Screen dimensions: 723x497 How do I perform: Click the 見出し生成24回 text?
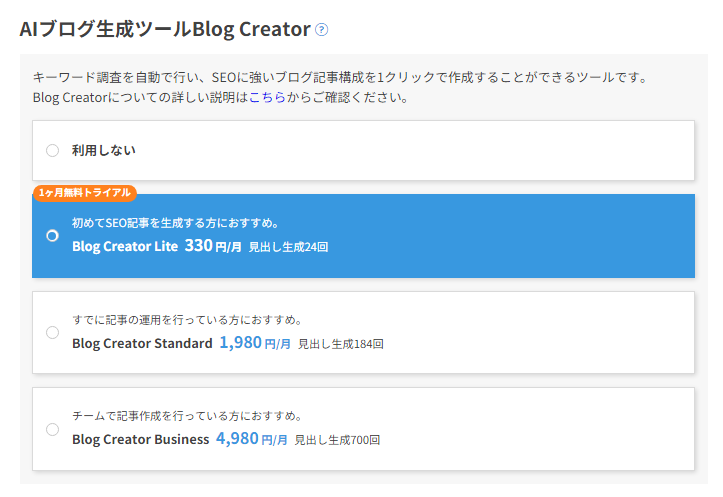(x=289, y=247)
